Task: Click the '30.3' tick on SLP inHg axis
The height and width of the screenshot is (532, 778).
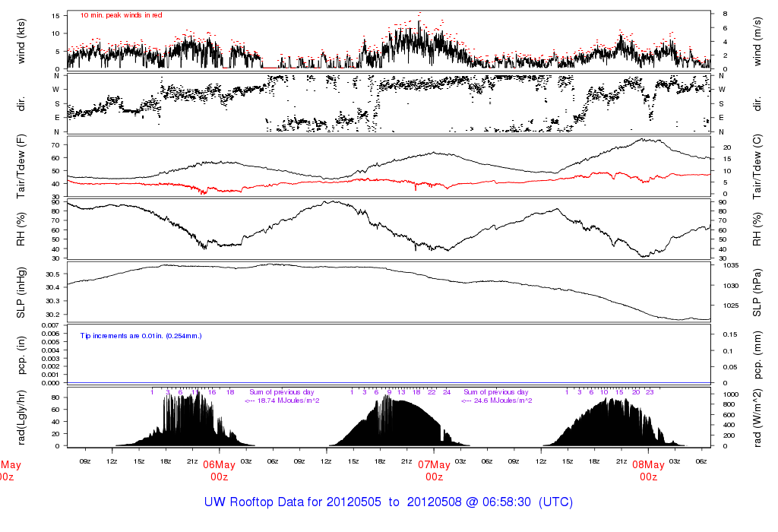Action: (52, 301)
